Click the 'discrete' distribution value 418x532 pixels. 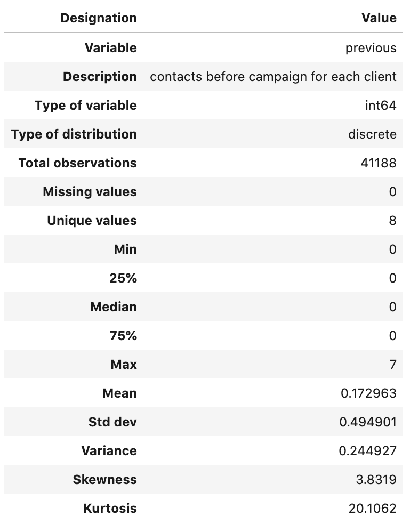click(x=372, y=134)
